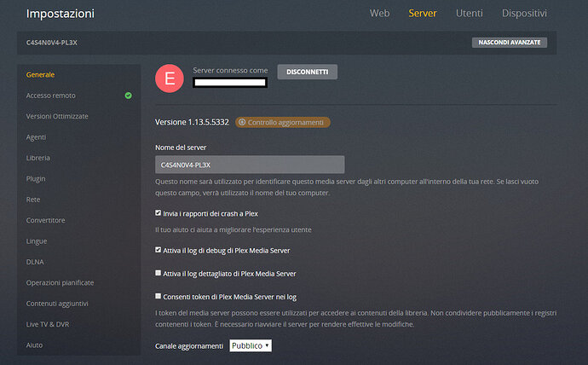
Task: Click Versione 1.13.5.5332 text
Action: [192, 122]
